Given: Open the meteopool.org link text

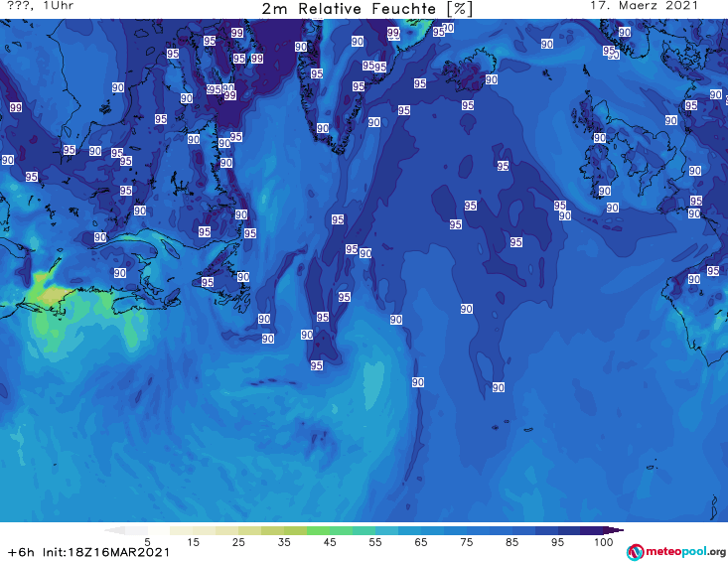Looking at the screenshot, I should coord(685,551).
